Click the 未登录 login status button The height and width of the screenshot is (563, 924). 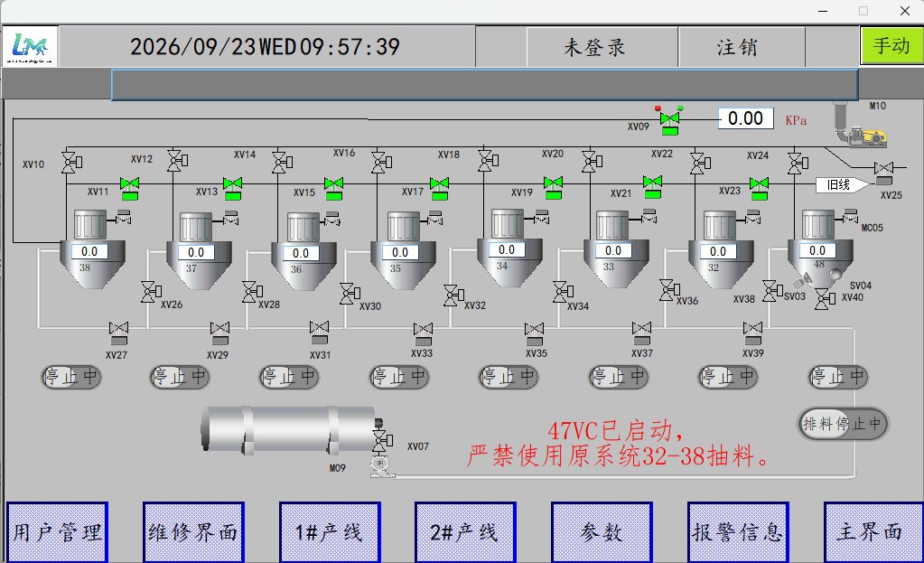pos(602,47)
